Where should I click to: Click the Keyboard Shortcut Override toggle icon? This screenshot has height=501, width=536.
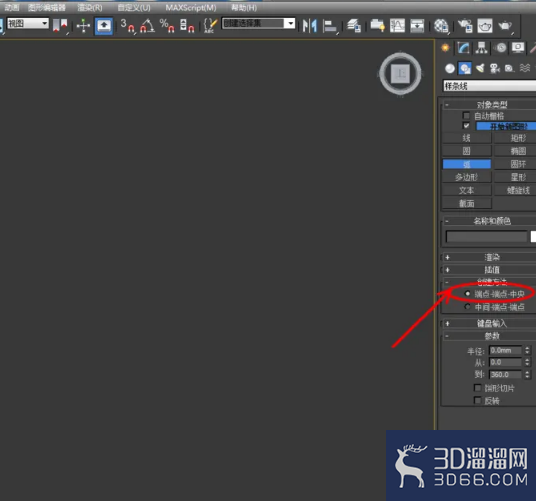(104, 26)
